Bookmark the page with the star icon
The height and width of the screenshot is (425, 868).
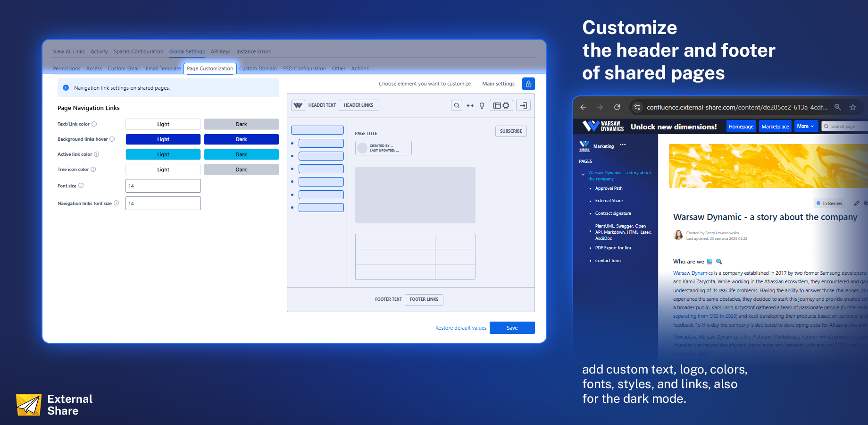coord(853,107)
